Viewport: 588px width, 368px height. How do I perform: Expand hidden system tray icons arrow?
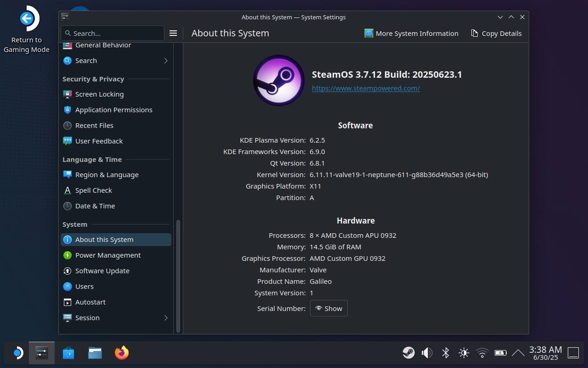(518, 353)
